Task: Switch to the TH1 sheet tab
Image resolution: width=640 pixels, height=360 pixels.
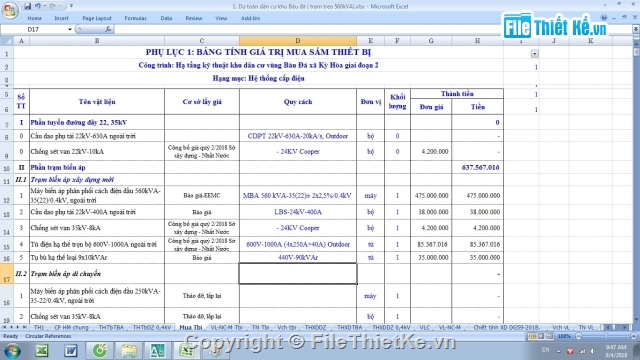Action: pos(39,327)
